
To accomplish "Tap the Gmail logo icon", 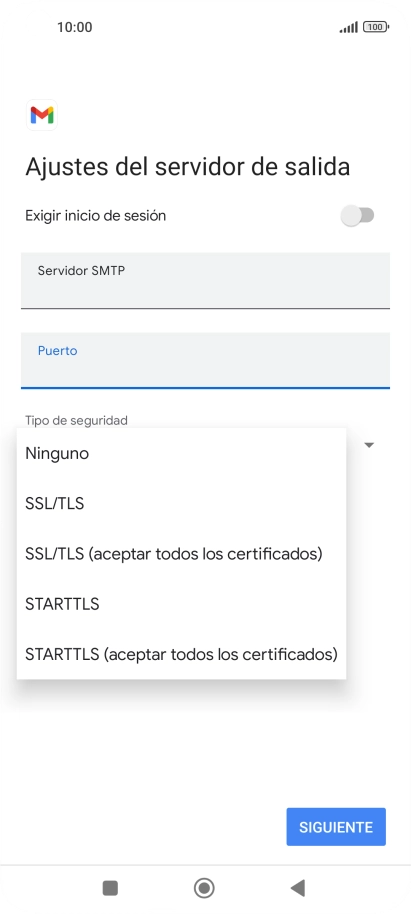I will 42,115.
